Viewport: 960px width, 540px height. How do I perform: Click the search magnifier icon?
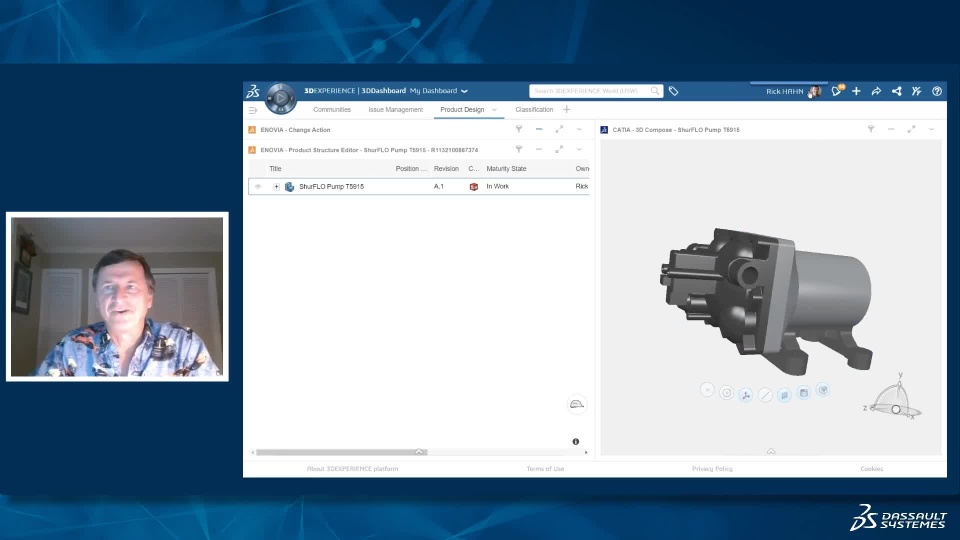(655, 91)
